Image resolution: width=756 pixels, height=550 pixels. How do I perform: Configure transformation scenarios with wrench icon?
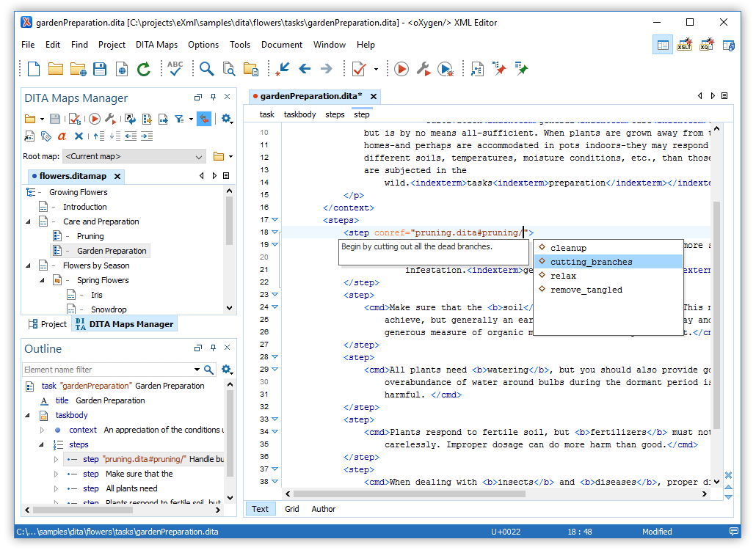424,69
